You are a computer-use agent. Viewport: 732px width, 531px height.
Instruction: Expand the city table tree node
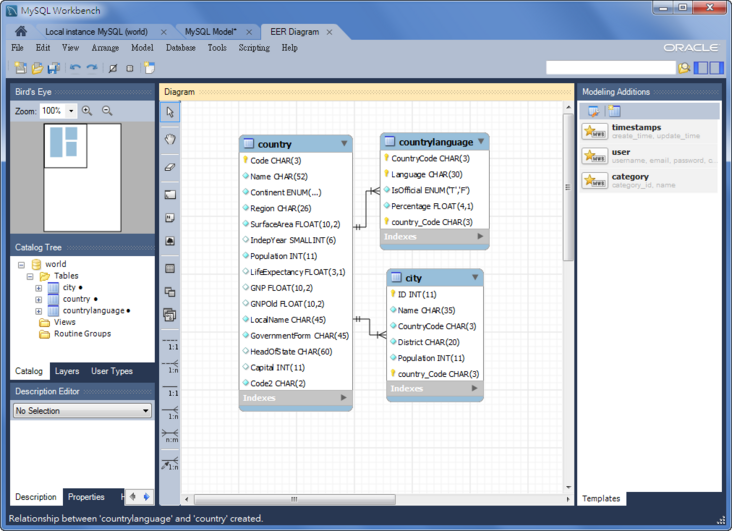coord(39,288)
